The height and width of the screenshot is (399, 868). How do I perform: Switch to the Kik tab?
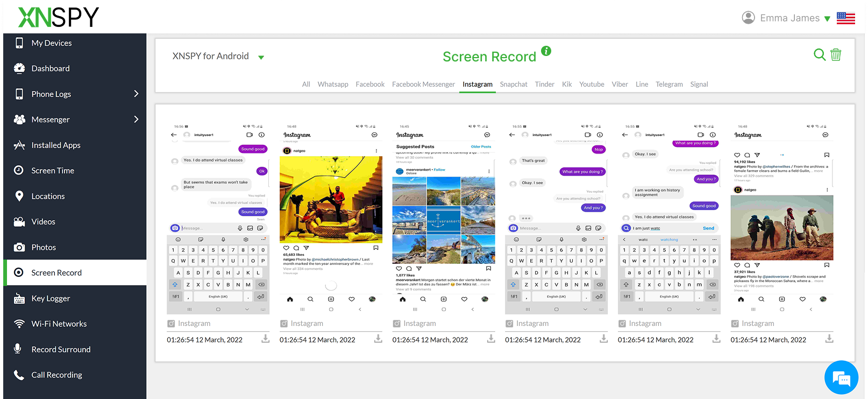[x=567, y=85]
